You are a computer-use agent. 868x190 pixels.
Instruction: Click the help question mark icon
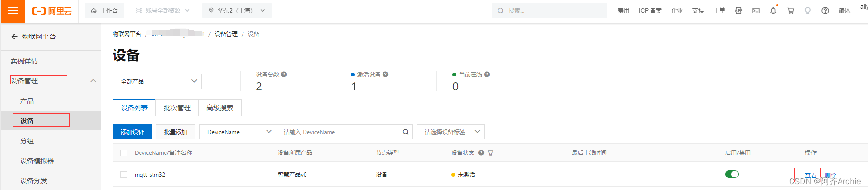tap(825, 11)
